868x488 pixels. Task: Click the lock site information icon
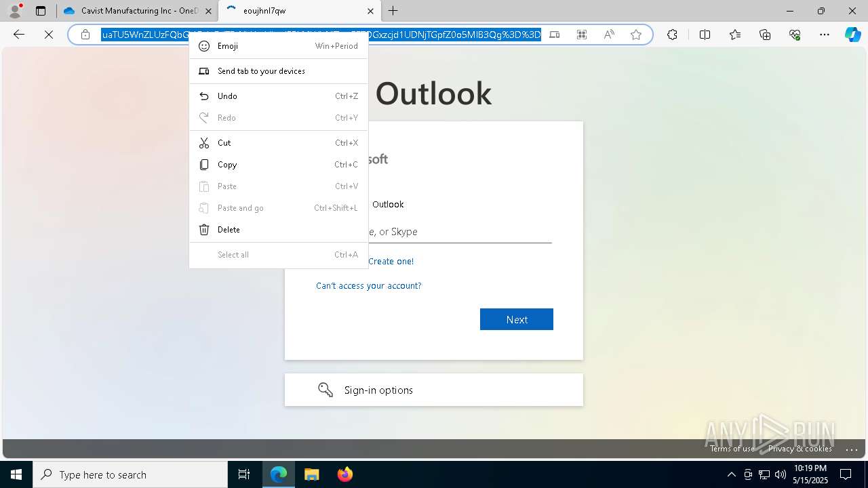(85, 35)
